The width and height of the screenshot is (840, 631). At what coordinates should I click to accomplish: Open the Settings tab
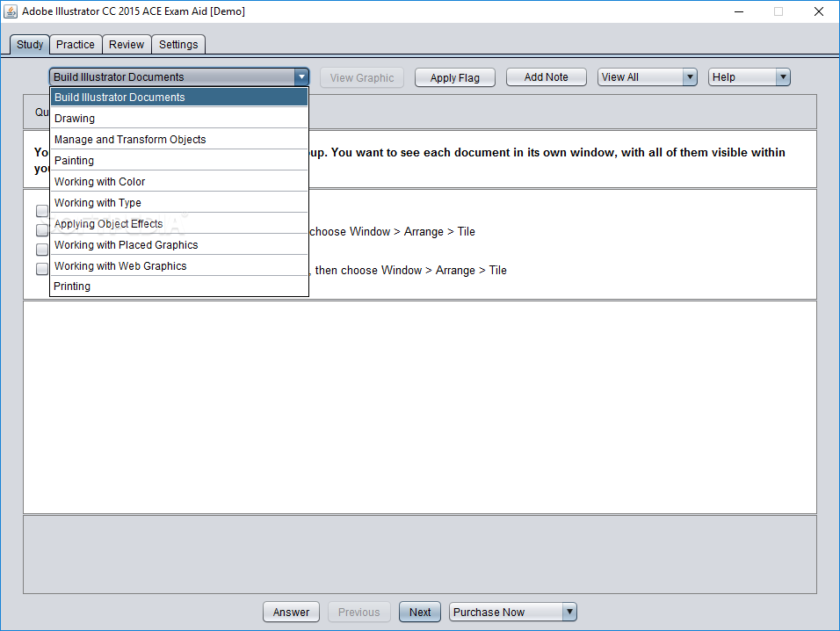coord(178,45)
